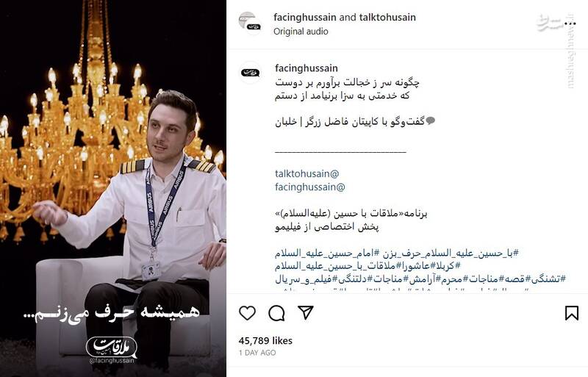Viewport: 588px width, 377px height.
Task: Open the #محرم hashtag in caption
Action: [x=456, y=279]
